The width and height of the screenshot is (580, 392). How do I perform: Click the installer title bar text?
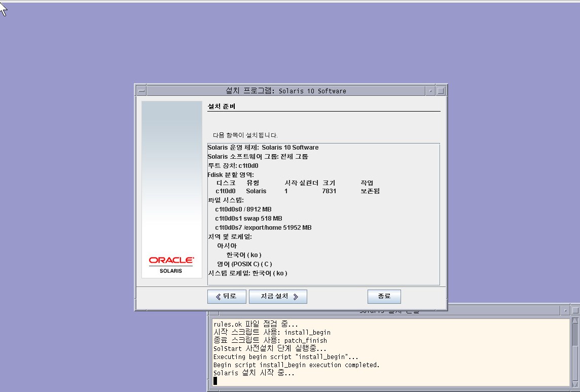pos(286,91)
